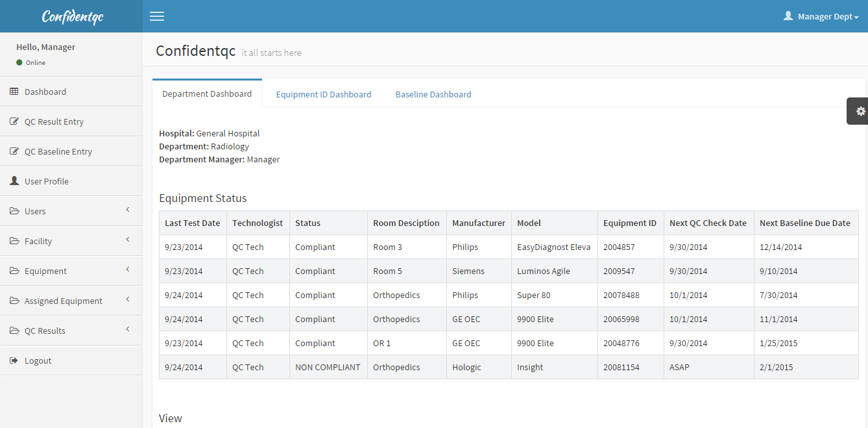Click the Logout icon in sidebar
868x428 pixels.
click(x=14, y=360)
